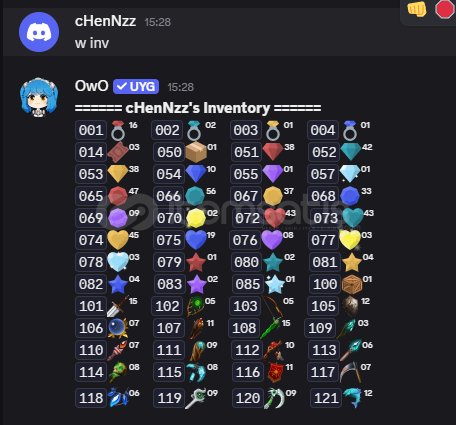The image size is (456, 425).
Task: Click the red banner icon next to 116
Action: coord(274,372)
